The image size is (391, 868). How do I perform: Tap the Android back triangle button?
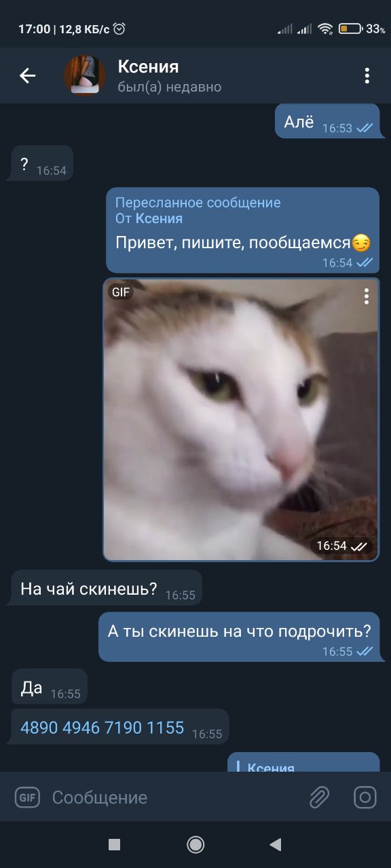275,844
